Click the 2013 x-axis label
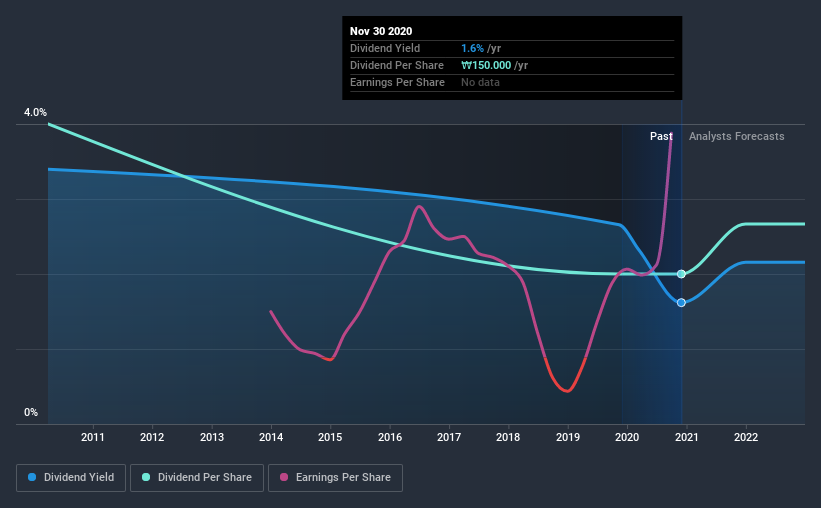821x508 pixels. coord(212,437)
